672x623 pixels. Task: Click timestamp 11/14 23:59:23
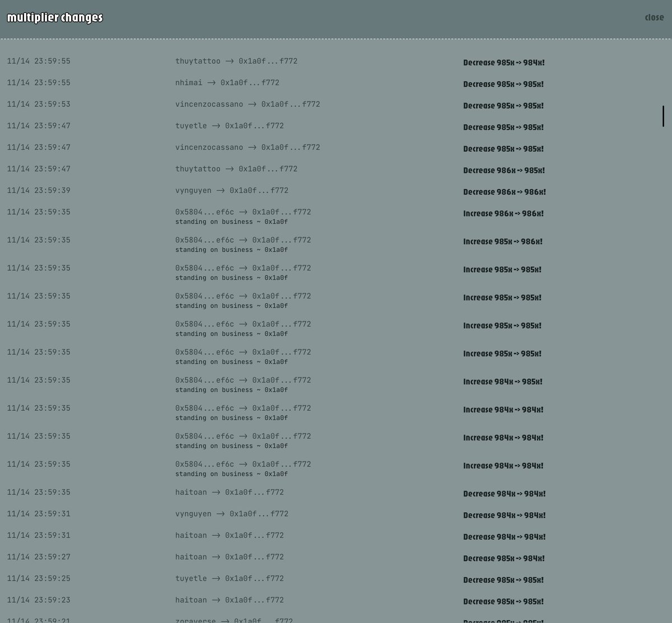click(x=39, y=600)
